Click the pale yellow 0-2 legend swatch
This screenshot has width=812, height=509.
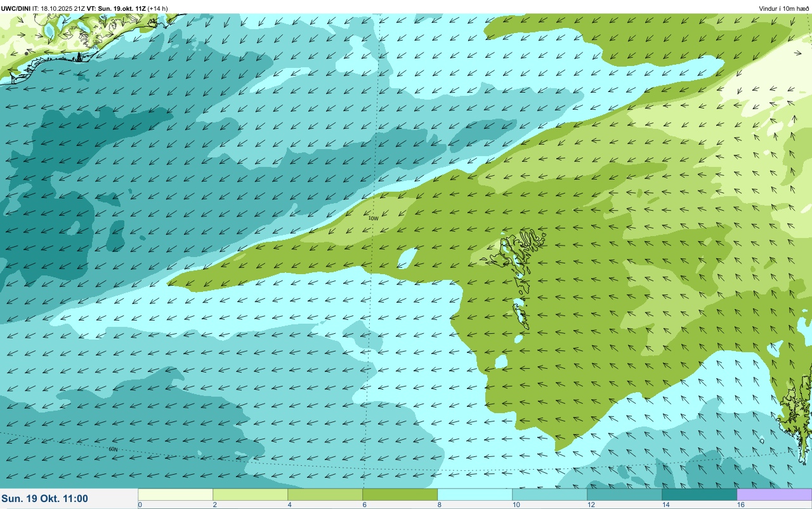[176, 494]
